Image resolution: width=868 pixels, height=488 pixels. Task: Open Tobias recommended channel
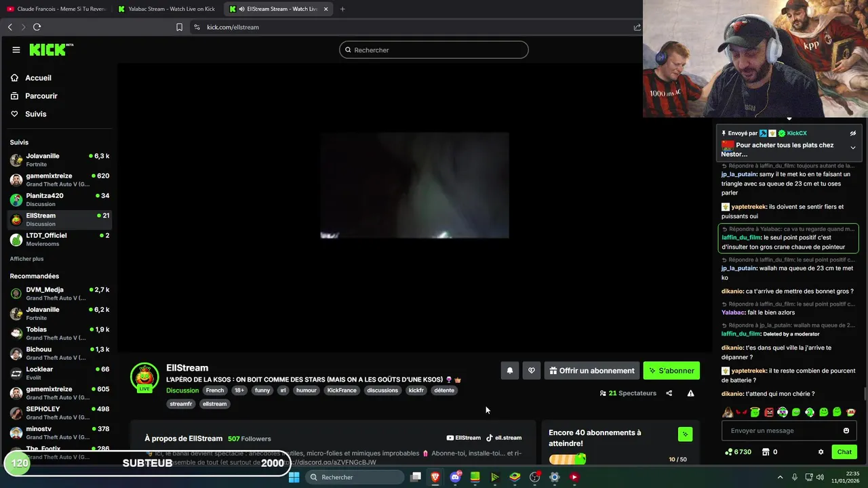point(60,333)
